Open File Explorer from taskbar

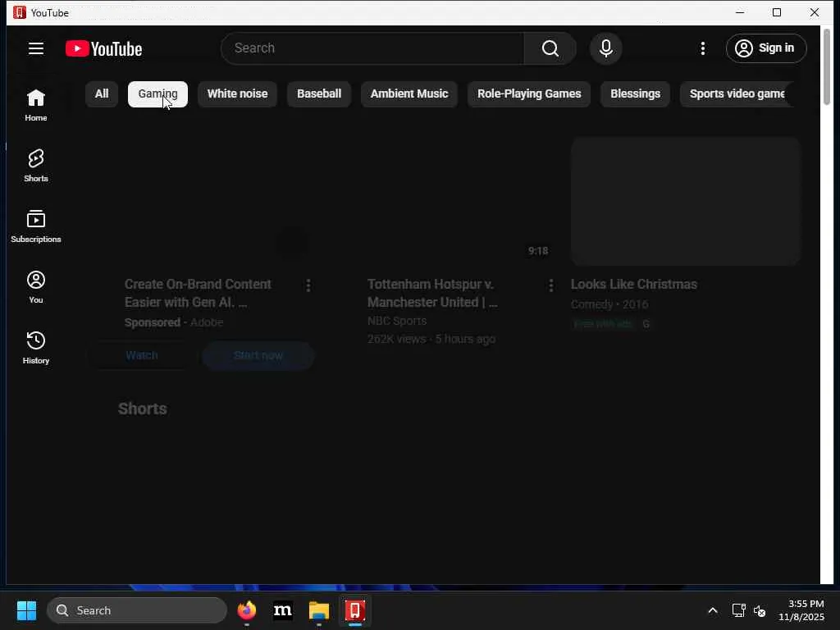(x=319, y=610)
